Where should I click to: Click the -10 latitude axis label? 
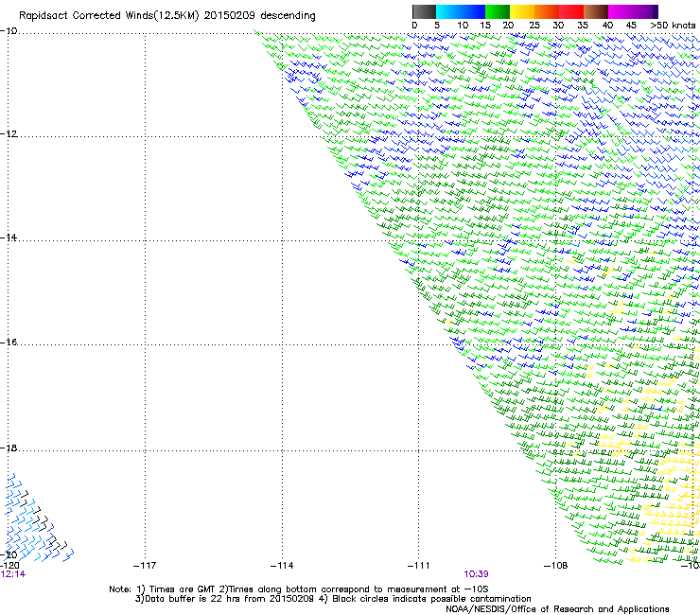click(x=9, y=31)
